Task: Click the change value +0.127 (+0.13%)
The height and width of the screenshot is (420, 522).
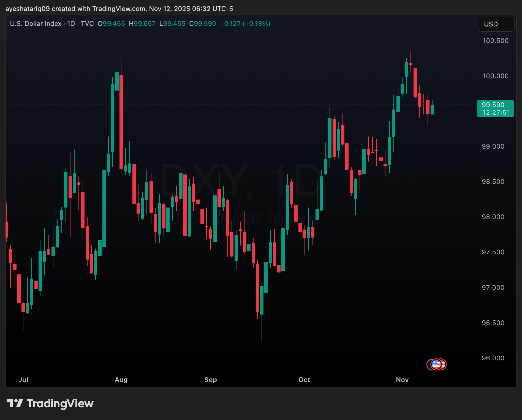Action: point(245,24)
